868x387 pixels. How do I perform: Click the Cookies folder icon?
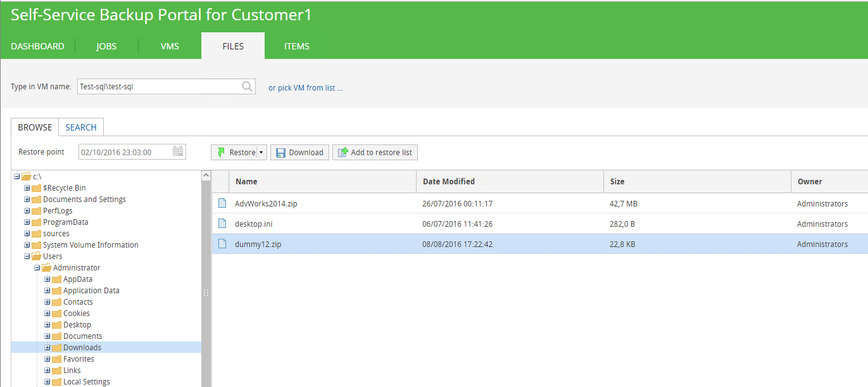click(x=56, y=314)
